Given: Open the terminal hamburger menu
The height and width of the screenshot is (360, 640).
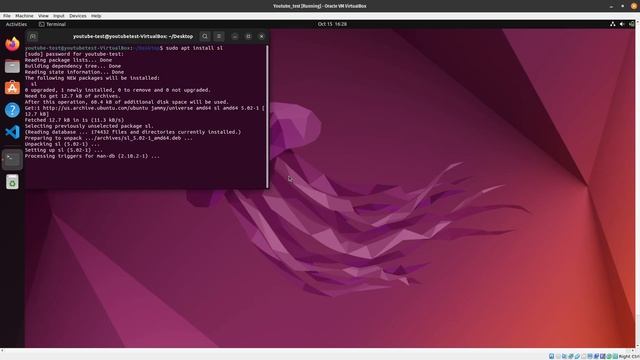Looking at the screenshot, I should coord(219,36).
